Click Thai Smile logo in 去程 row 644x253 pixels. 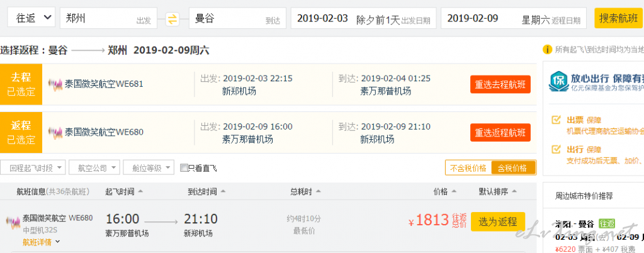[55, 84]
